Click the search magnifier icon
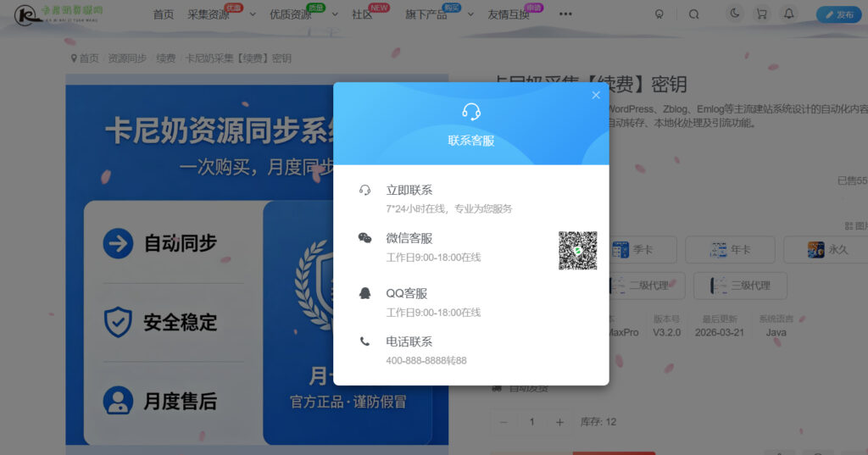Screen dimensions: 868x455 693,14
